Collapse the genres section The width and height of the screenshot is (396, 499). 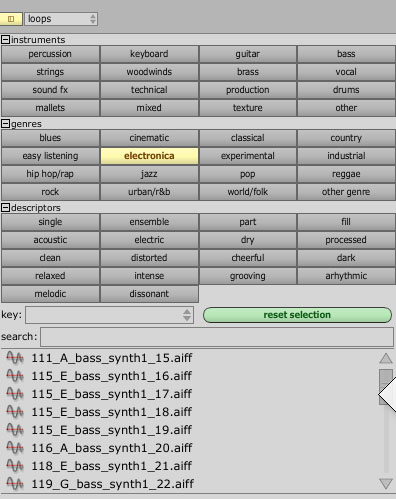[5, 124]
